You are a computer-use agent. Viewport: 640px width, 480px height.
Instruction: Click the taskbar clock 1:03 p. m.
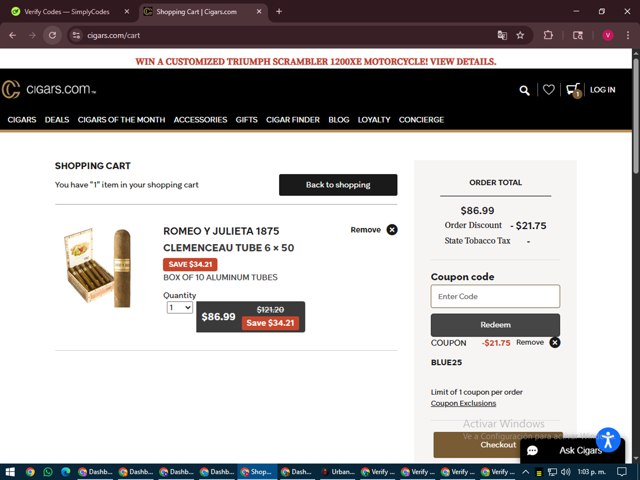[x=591, y=472]
